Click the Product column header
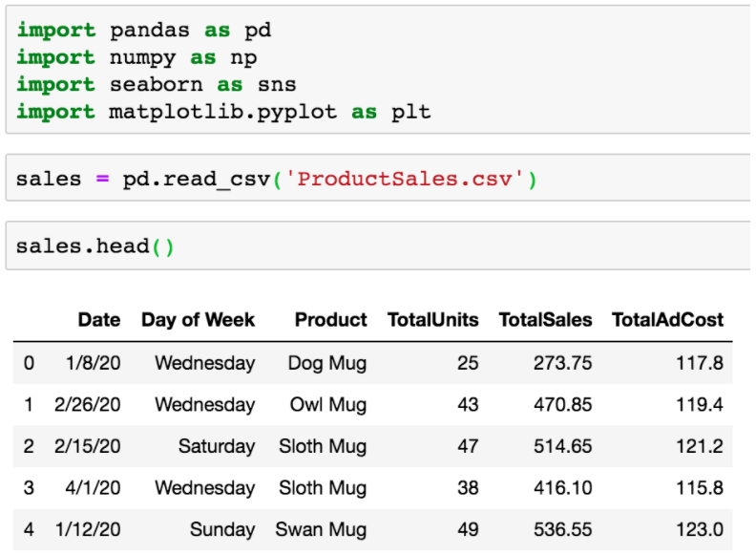Viewport: 756px width, 555px height. point(330,319)
